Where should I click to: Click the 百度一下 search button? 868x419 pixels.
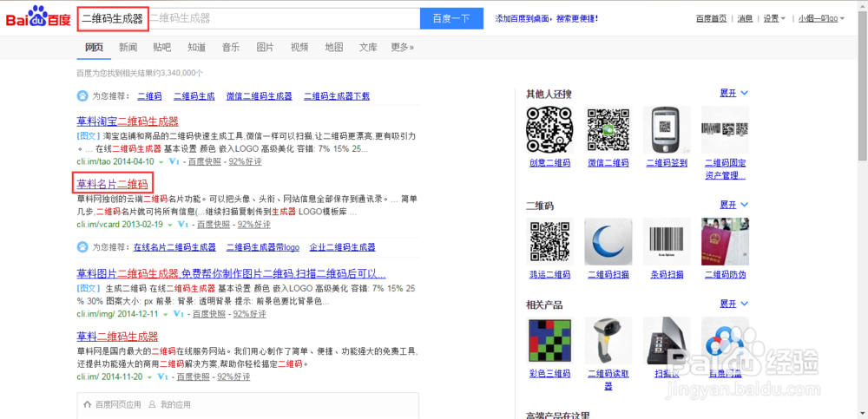click(451, 18)
